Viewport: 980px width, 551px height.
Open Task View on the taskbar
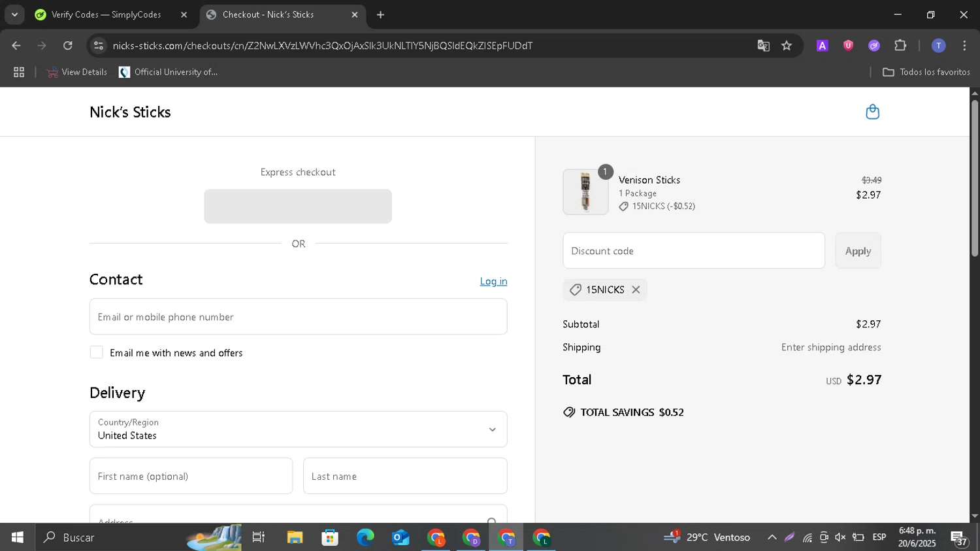point(259,537)
